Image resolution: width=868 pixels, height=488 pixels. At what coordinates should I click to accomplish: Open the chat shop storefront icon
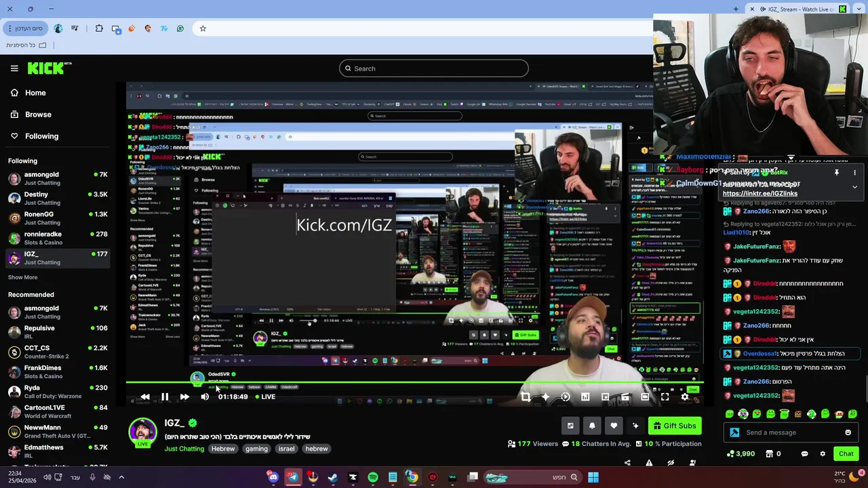coord(770,454)
